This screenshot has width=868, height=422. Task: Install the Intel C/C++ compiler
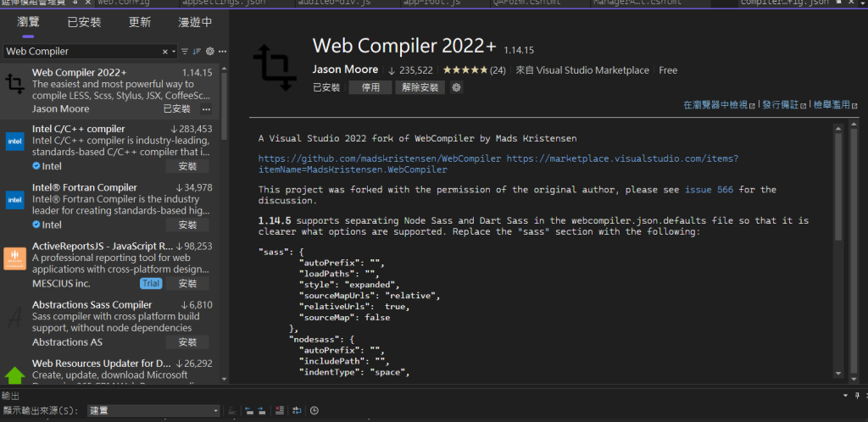pyautogui.click(x=187, y=166)
